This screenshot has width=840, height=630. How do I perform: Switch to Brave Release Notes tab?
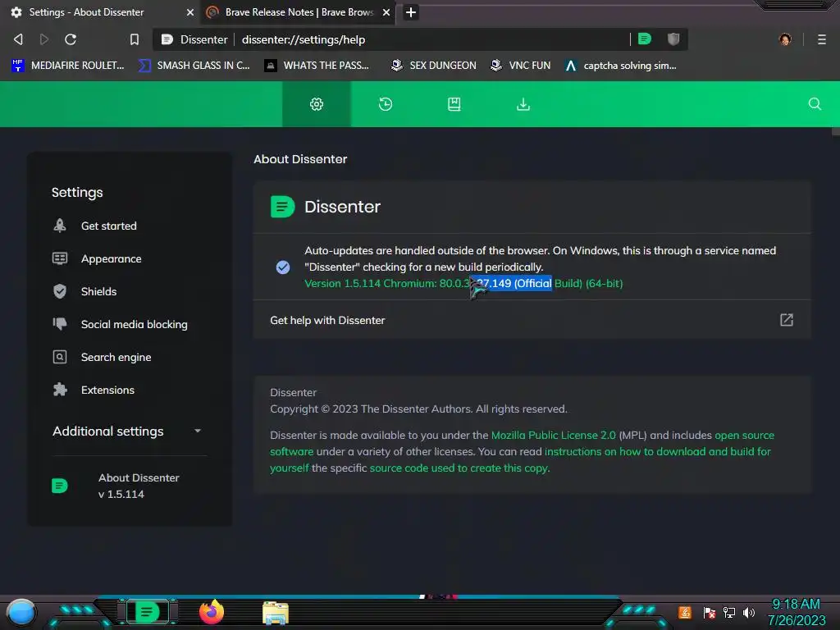click(299, 12)
